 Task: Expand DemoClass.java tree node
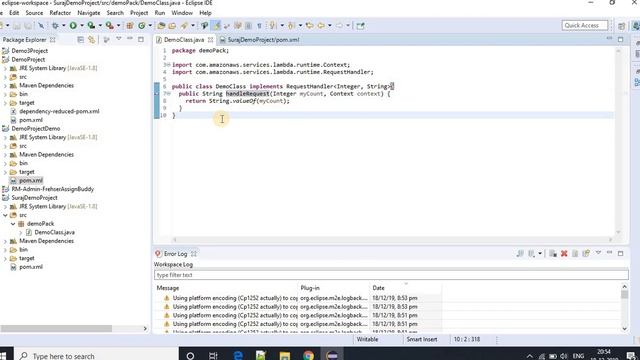(x=21, y=232)
